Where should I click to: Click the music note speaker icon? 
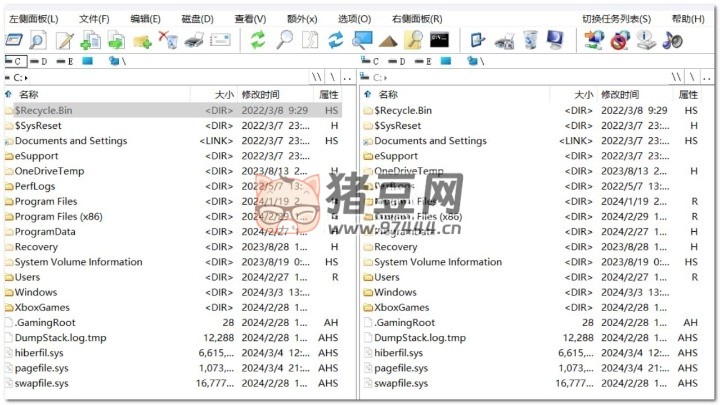[x=672, y=40]
